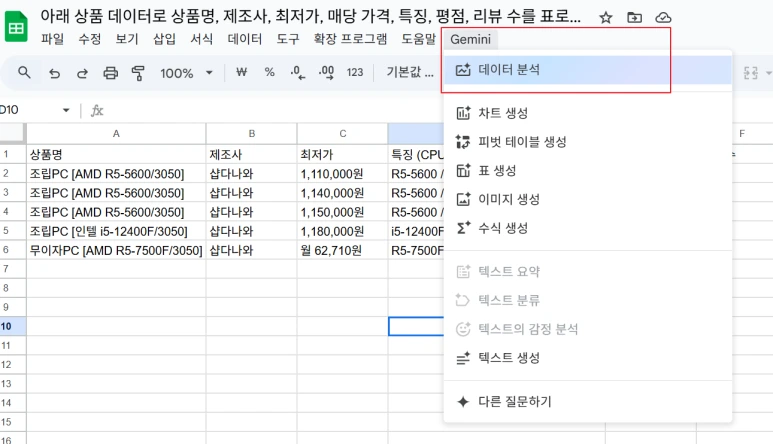Image resolution: width=773 pixels, height=444 pixels.
Task: Open the 확장 프로그램 menu
Action: [x=351, y=39]
